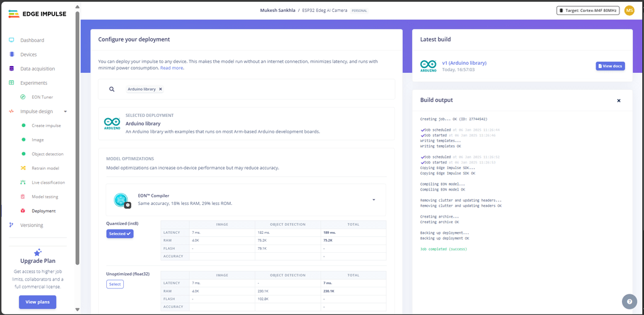Click the EON Tuner compass icon
The image size is (644, 315).
(23, 97)
